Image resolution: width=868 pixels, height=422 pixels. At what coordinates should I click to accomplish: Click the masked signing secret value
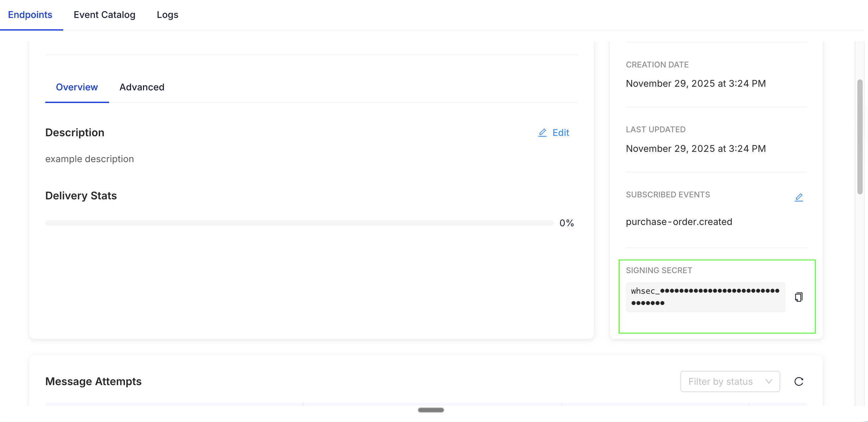[x=706, y=296]
